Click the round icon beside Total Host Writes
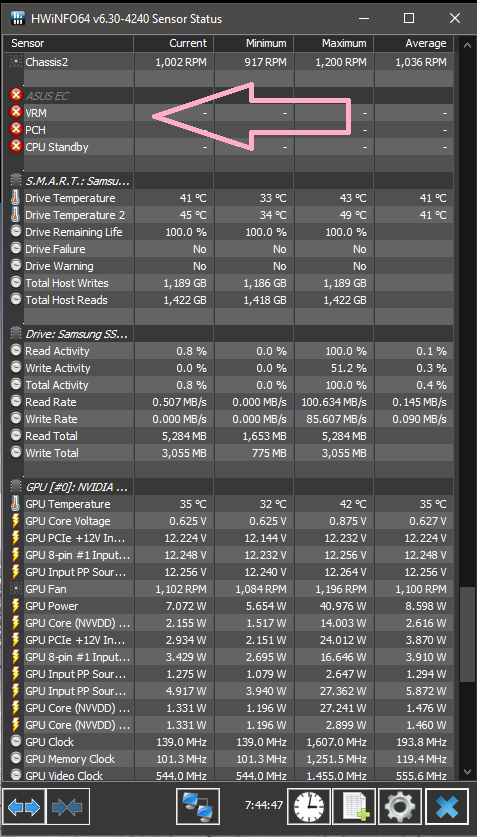 (16, 283)
